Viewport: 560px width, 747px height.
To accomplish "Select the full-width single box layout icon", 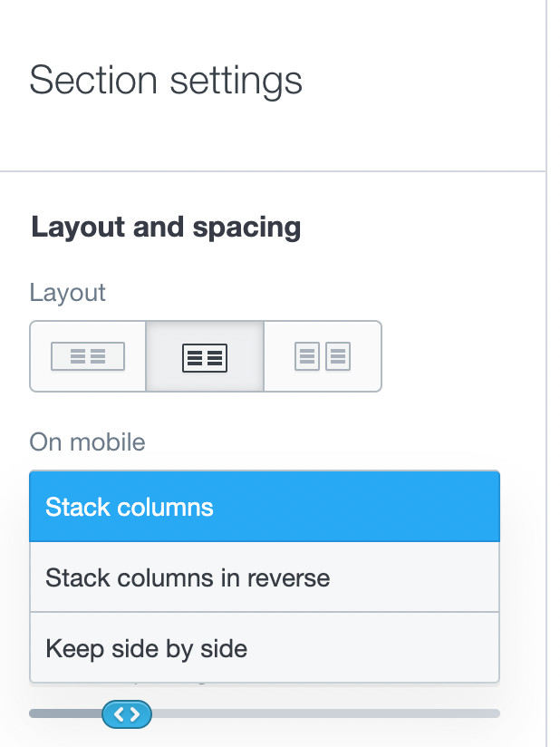I will tap(88, 356).
